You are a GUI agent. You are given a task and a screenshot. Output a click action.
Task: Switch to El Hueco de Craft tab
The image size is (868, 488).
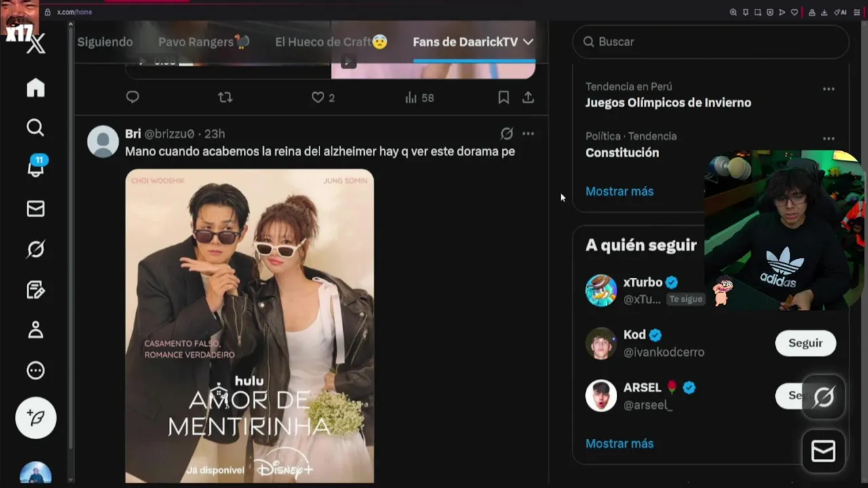click(x=331, y=42)
